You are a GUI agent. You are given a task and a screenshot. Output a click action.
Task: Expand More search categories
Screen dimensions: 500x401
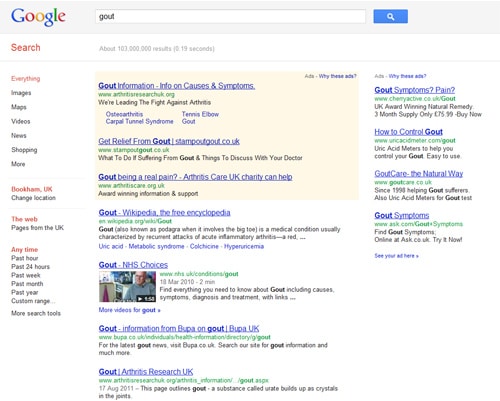click(x=18, y=164)
